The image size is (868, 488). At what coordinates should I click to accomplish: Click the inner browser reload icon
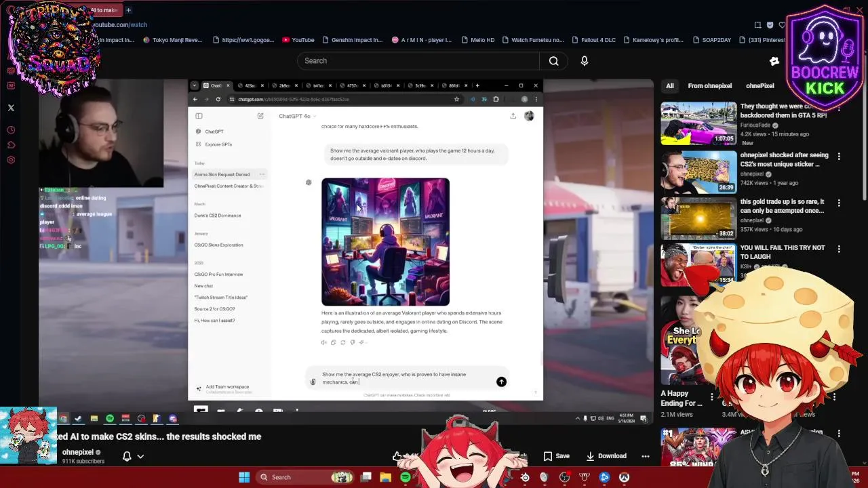[x=218, y=99]
